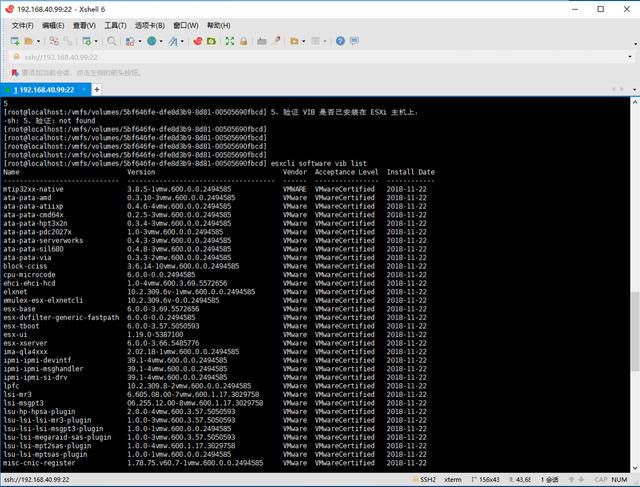The height and width of the screenshot is (487, 640).
Task: Select the 1 192.168.40.99:22 session tab
Action: pos(44,90)
